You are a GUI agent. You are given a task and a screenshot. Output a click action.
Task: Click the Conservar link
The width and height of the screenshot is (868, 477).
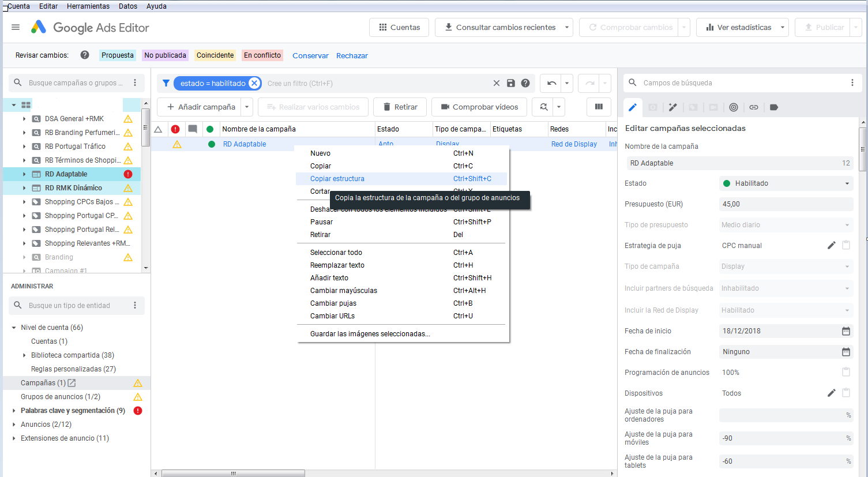pos(310,56)
